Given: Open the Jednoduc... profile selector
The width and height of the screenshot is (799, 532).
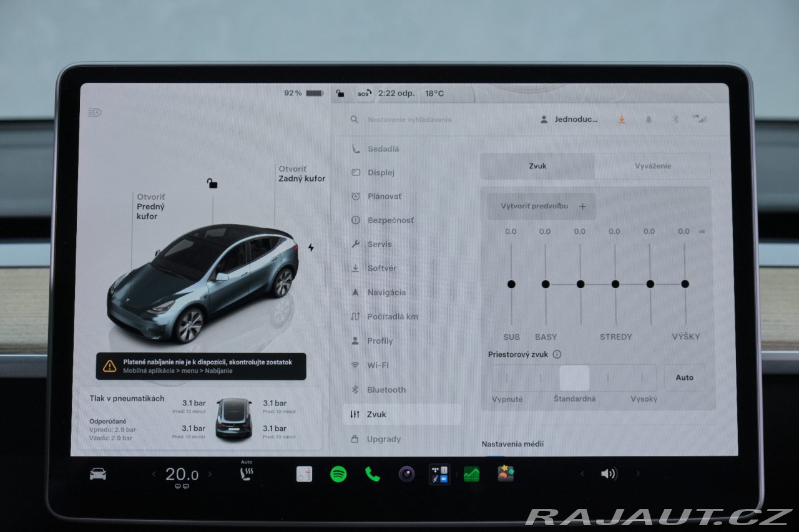Looking at the screenshot, I should point(569,119).
